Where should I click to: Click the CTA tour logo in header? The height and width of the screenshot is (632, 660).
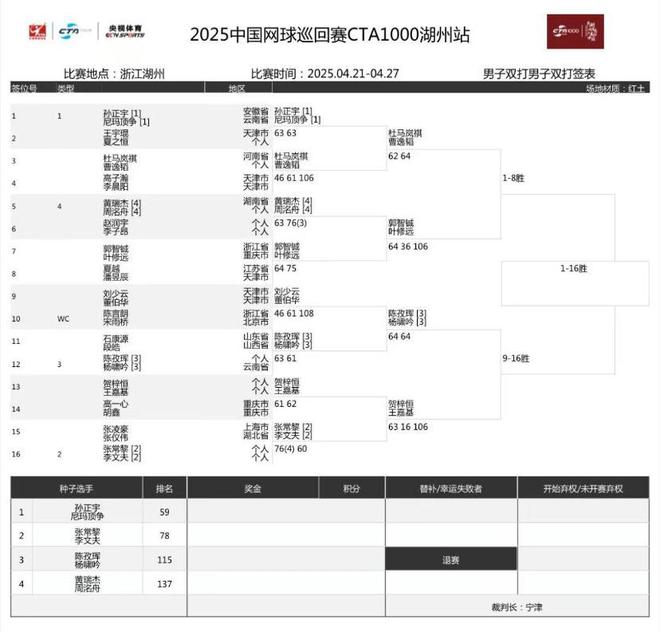[75, 31]
